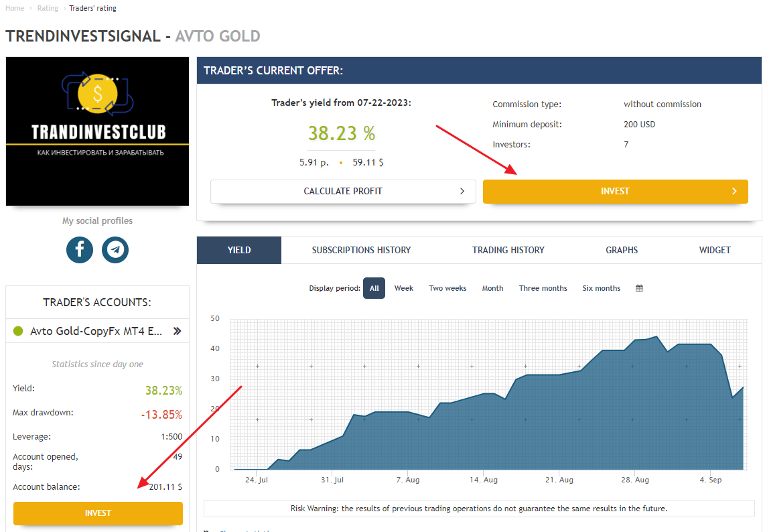Switch to the GRAPHS tab
763x532 pixels.
pyautogui.click(x=622, y=250)
